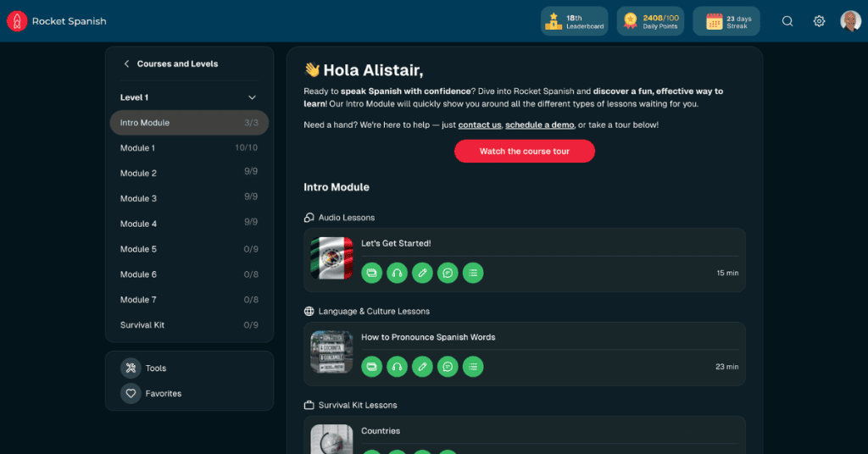Open the search magnifier icon
Image resolution: width=868 pixels, height=454 pixels.
(x=787, y=21)
